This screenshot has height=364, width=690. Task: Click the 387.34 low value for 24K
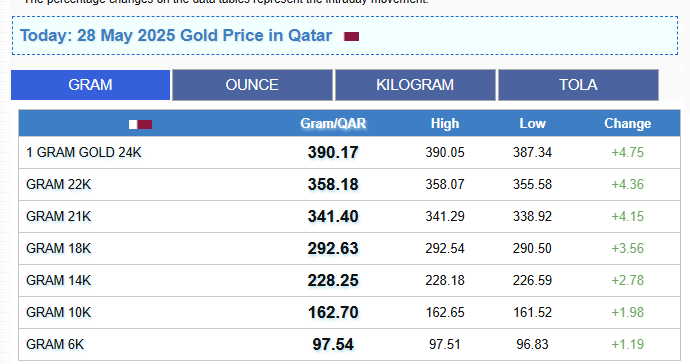(x=532, y=153)
